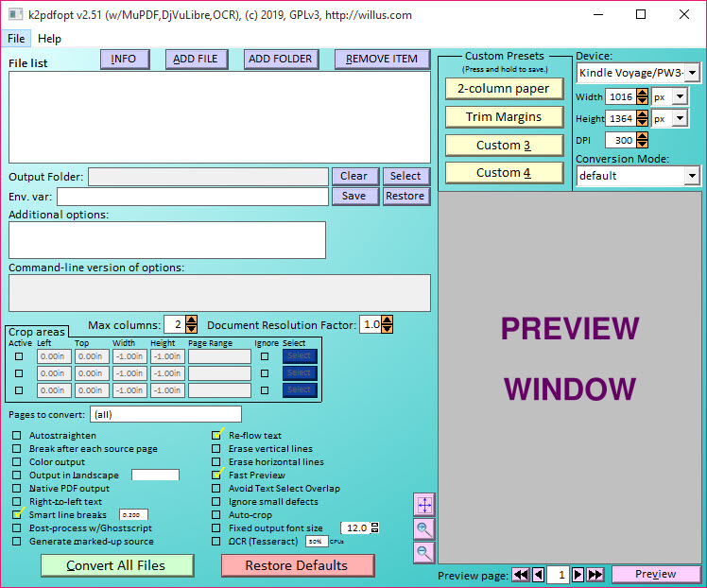Click the first crop area Page Range field
Image resolution: width=707 pixels, height=588 pixels.
click(x=219, y=356)
